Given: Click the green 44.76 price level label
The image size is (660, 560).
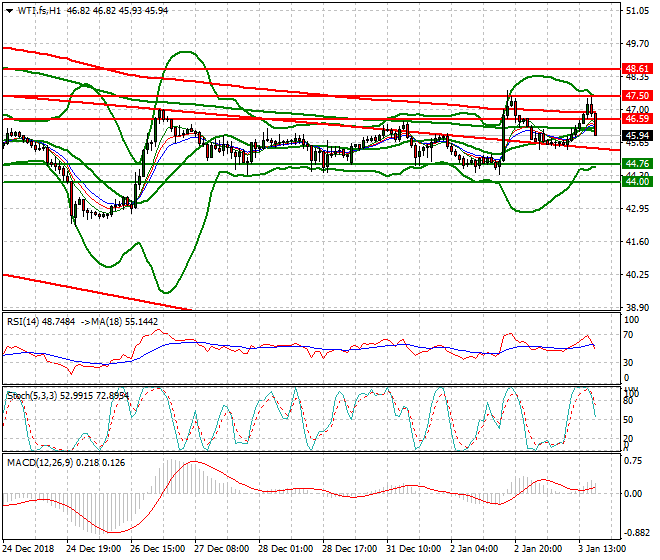Looking at the screenshot, I should pyautogui.click(x=637, y=163).
